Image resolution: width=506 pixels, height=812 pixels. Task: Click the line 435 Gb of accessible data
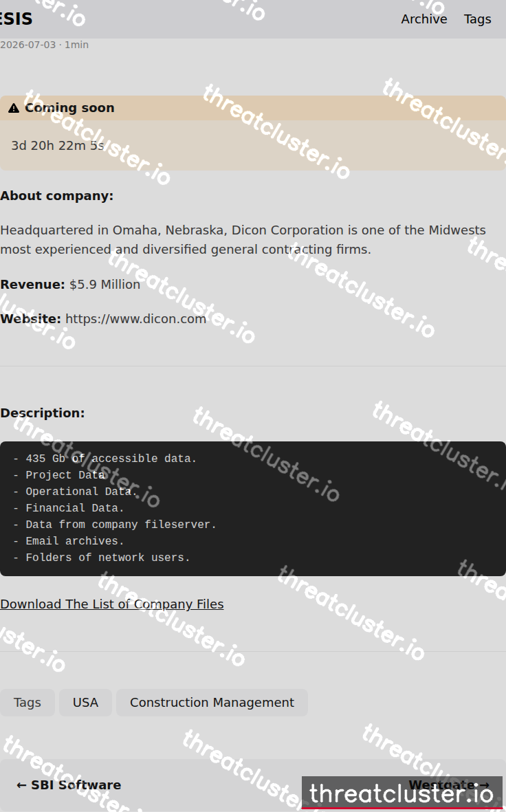point(104,459)
